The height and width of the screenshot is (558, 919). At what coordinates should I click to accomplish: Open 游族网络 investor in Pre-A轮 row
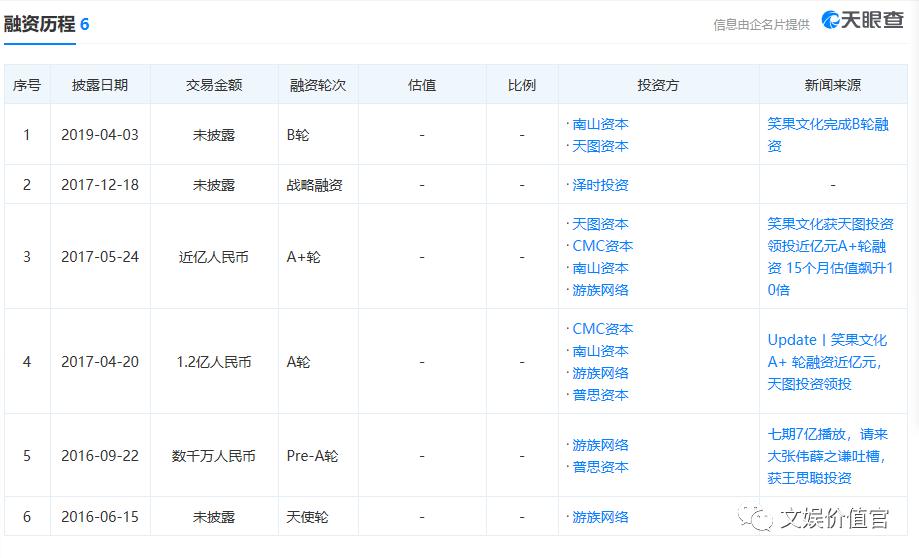pos(600,445)
